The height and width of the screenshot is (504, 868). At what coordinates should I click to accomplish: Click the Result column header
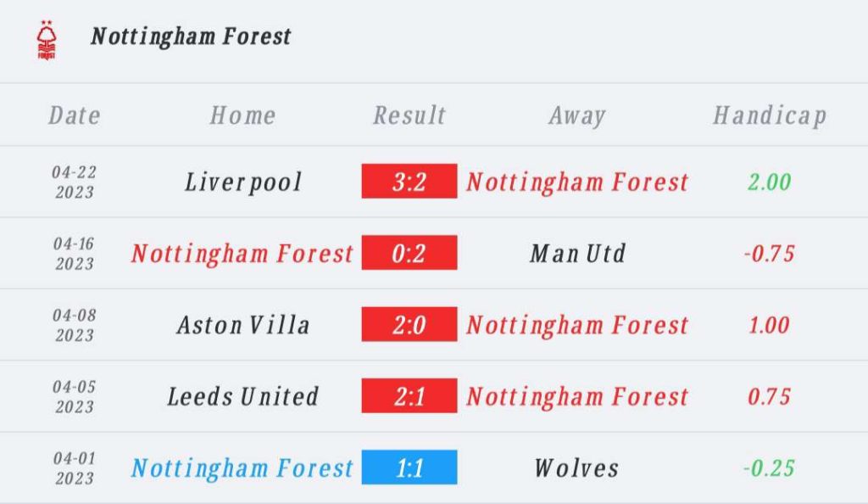coord(409,115)
